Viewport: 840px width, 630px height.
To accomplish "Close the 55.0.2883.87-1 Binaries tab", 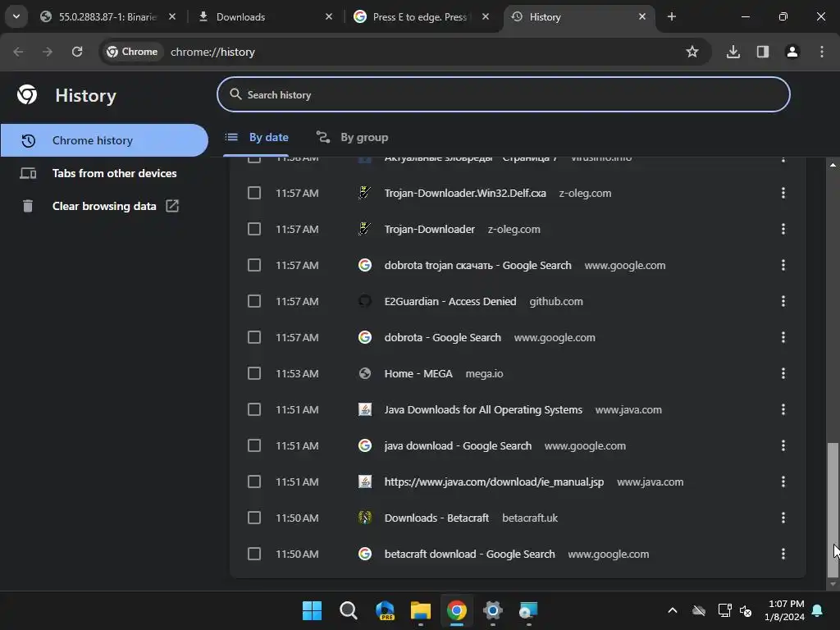I will coord(172,16).
